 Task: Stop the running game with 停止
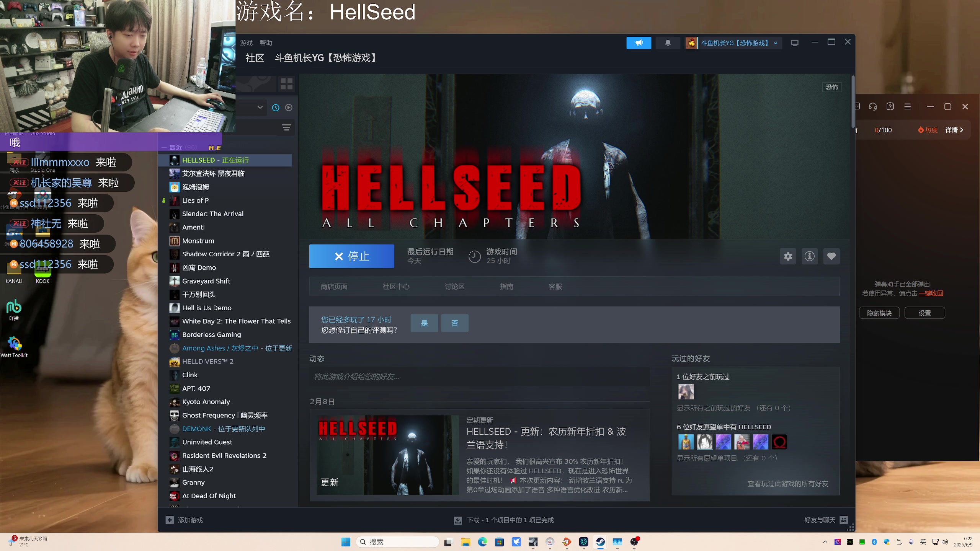pyautogui.click(x=351, y=256)
